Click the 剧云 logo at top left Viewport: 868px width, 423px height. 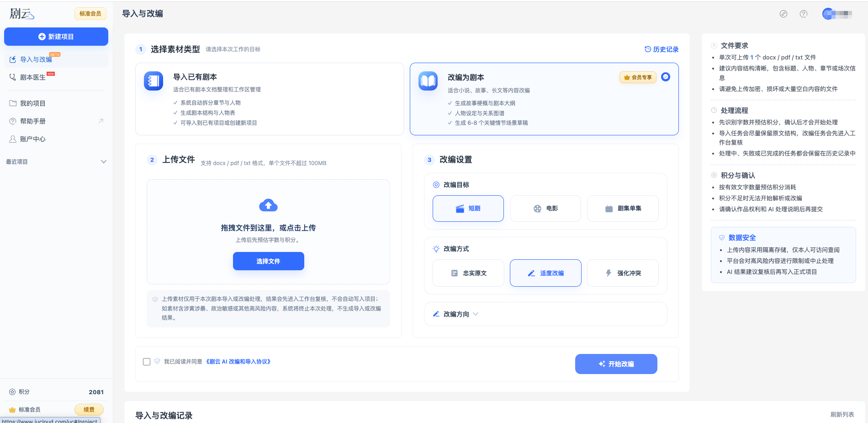coord(22,14)
